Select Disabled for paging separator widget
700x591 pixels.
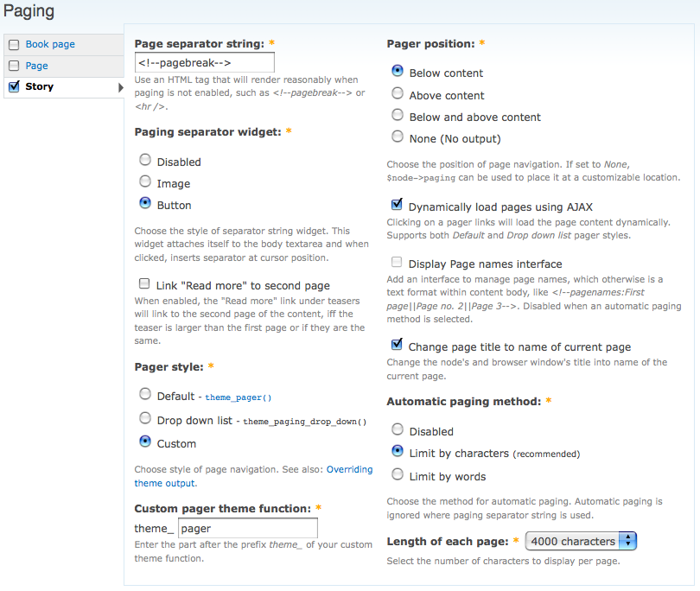coord(145,161)
